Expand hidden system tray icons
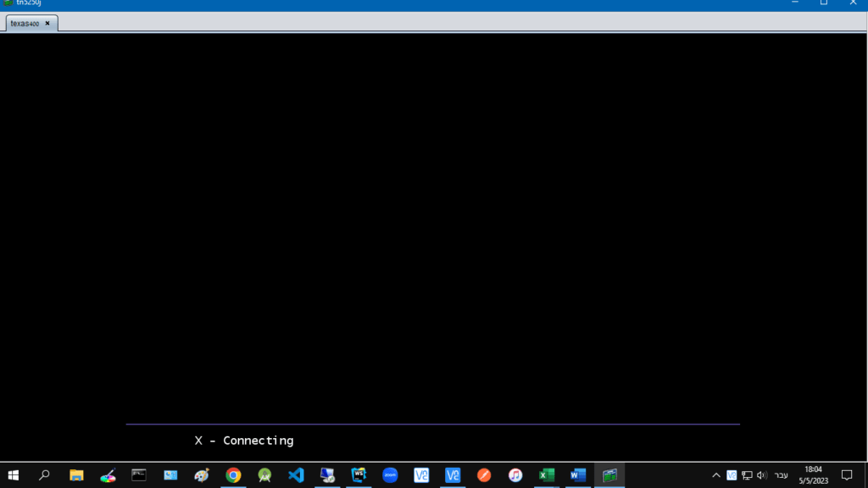This screenshot has width=868, height=488. (716, 474)
